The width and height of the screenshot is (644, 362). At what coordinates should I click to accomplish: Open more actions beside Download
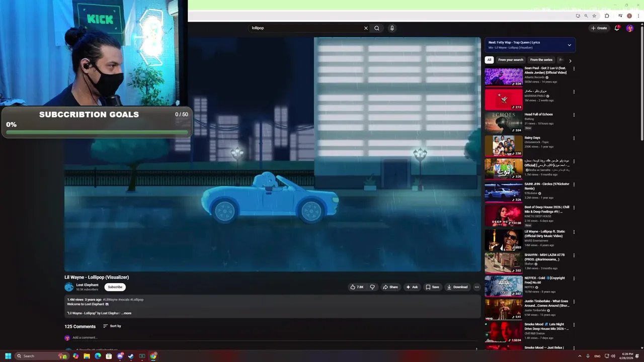477,287
